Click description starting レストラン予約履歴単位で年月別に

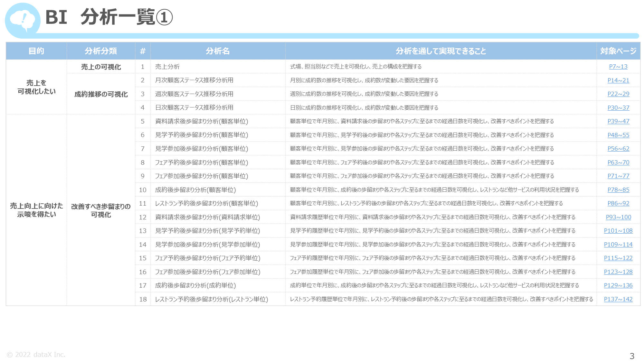(x=441, y=299)
